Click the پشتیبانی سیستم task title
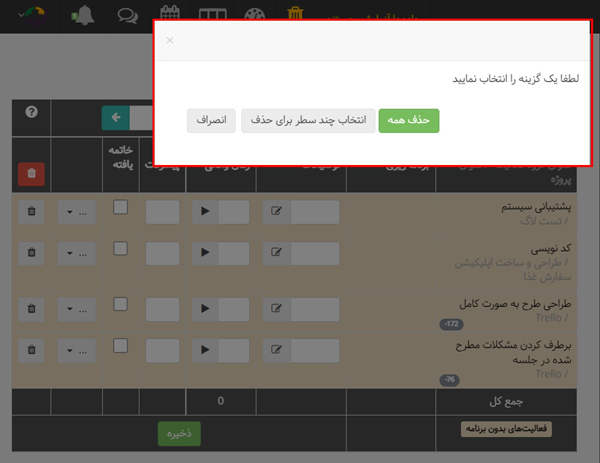 coord(536,207)
